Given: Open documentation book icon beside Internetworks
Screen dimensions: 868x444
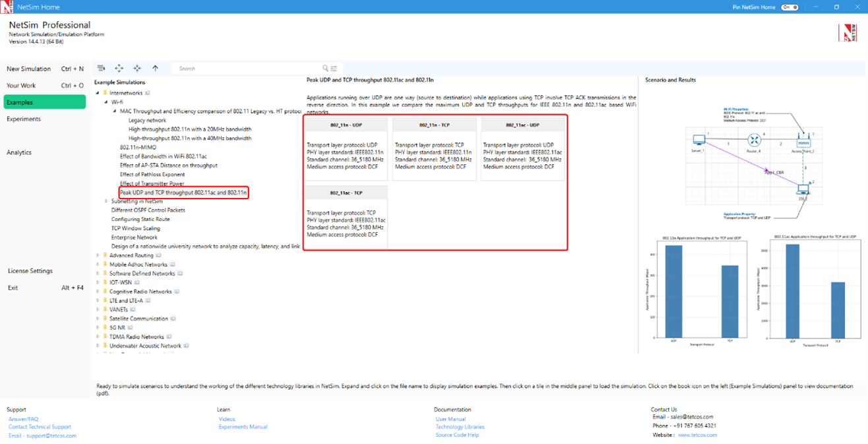Looking at the screenshot, I should pos(148,94).
